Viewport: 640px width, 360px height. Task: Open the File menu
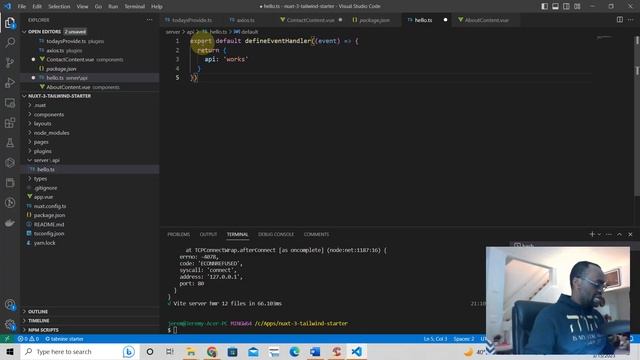pos(22,6)
